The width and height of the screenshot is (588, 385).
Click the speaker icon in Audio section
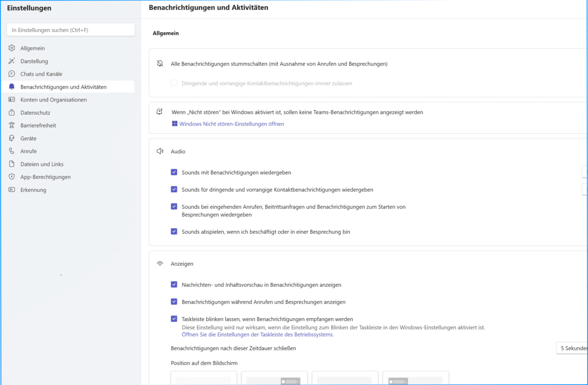tap(160, 152)
